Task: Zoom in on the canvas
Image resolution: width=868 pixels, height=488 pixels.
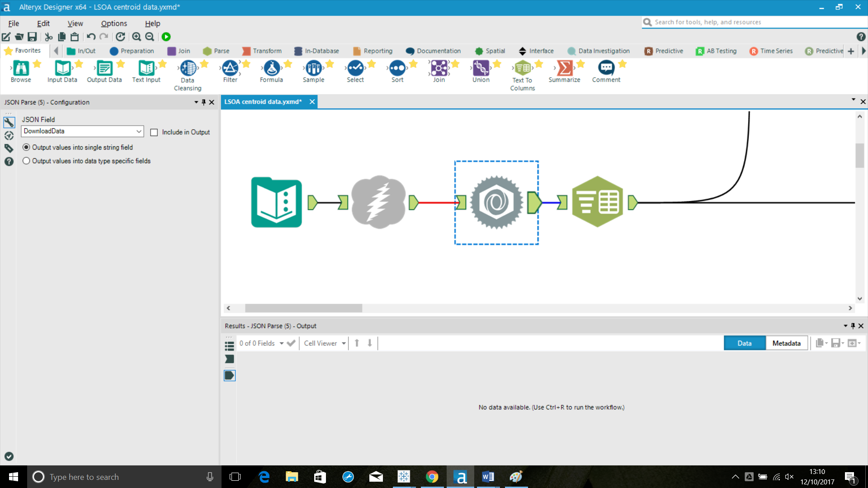Action: coord(137,37)
